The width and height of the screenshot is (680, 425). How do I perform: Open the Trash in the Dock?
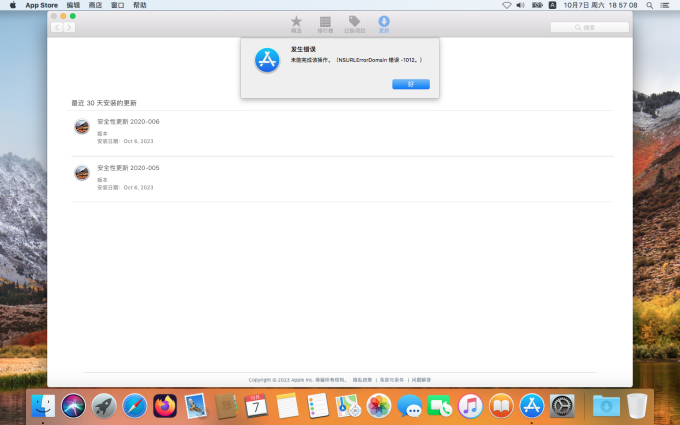pos(637,406)
